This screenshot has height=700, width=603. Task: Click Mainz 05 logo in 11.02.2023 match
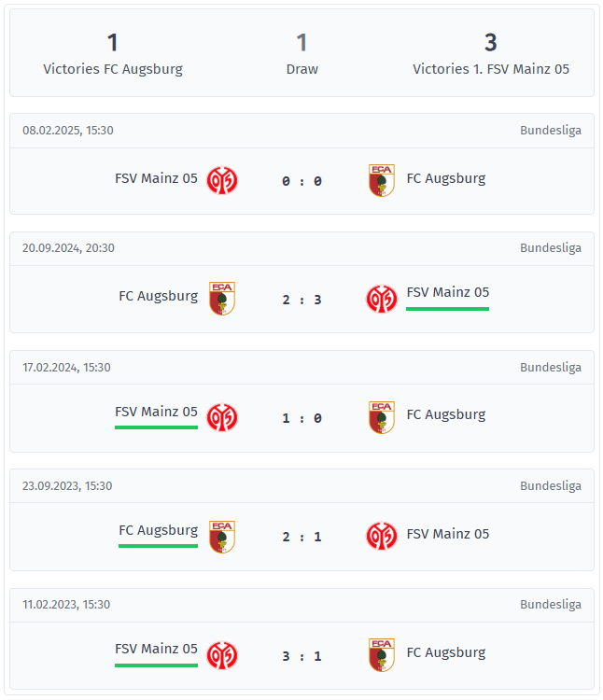[222, 655]
